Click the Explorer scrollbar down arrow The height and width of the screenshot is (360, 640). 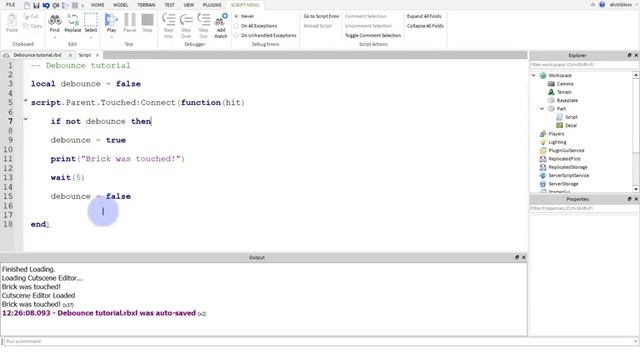(x=636, y=189)
